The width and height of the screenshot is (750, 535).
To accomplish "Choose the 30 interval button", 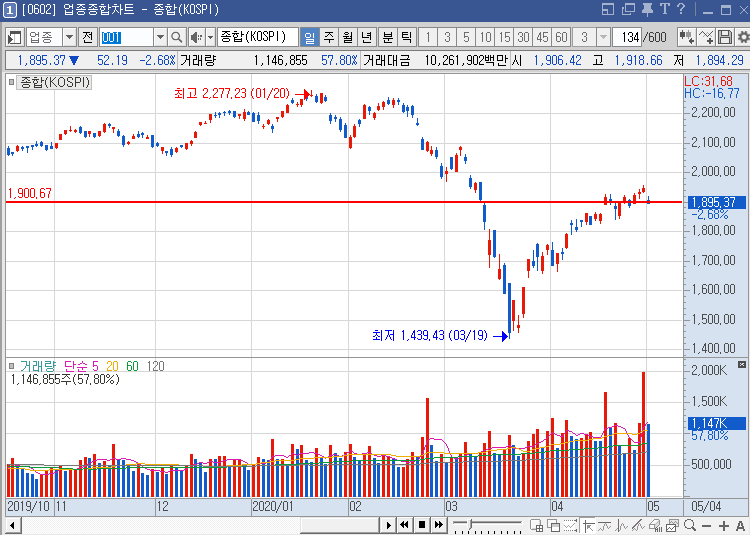I will click(524, 37).
